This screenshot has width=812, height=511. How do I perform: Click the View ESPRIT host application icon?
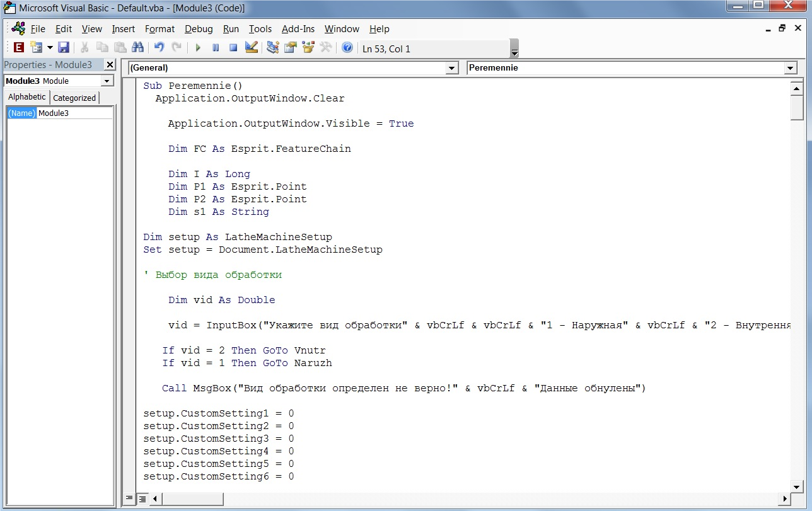click(x=18, y=48)
